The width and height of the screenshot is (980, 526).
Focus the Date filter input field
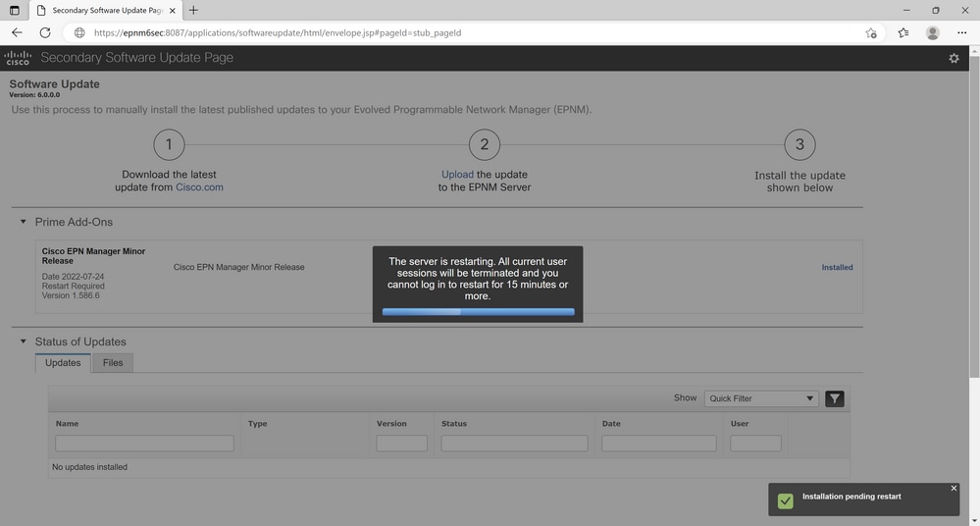coord(659,444)
